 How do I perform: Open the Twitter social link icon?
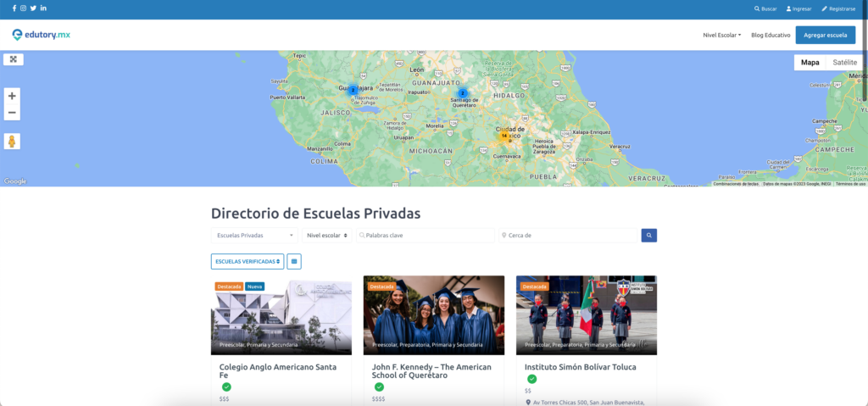(34, 8)
